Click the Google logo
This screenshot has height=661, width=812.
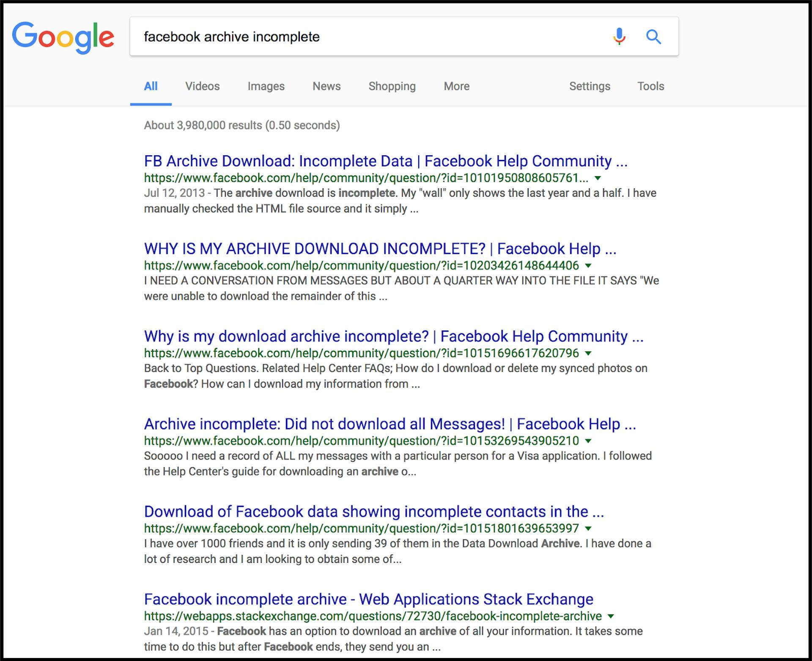(63, 37)
